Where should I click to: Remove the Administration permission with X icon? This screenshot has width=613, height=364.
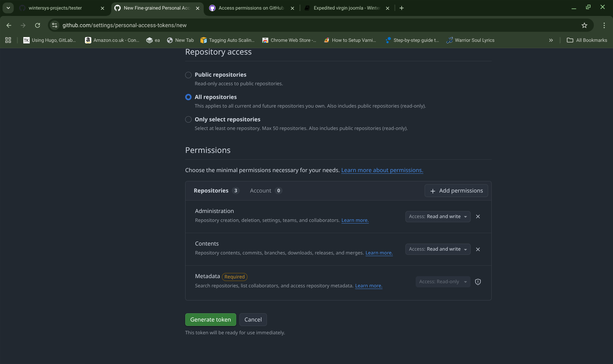point(478,216)
